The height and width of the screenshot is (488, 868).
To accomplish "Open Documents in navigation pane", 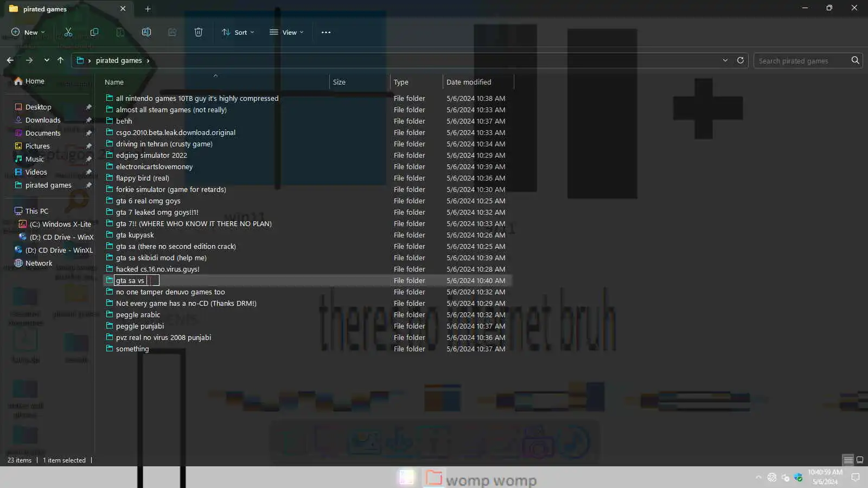I will tap(43, 133).
